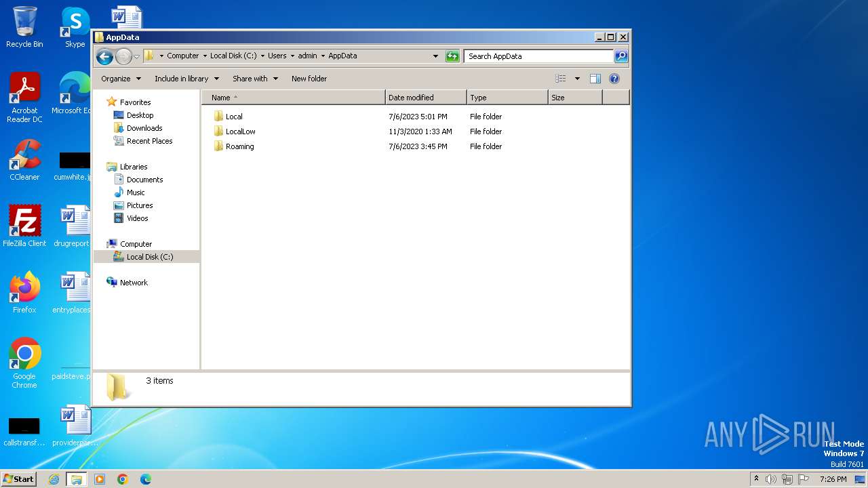Viewport: 868px width, 488px height.
Task: Select Local Disk (C:) in navigation pane
Action: click(149, 257)
